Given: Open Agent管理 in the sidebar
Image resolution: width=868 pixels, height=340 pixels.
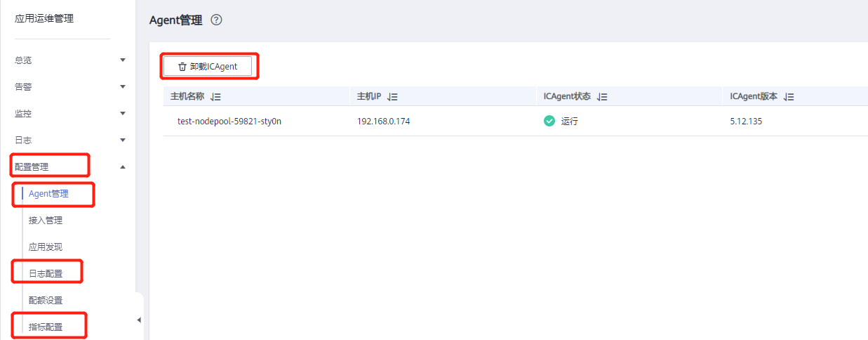Looking at the screenshot, I should pyautogui.click(x=48, y=194).
